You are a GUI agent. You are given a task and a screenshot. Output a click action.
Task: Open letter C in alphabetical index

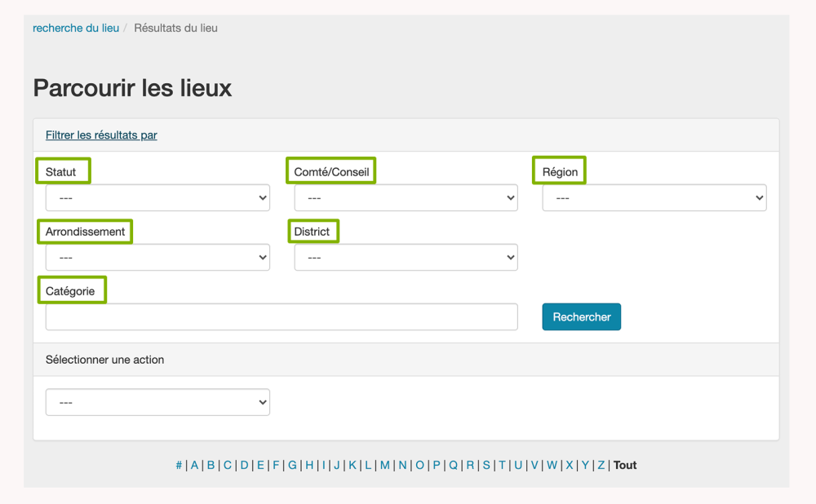pos(228,466)
